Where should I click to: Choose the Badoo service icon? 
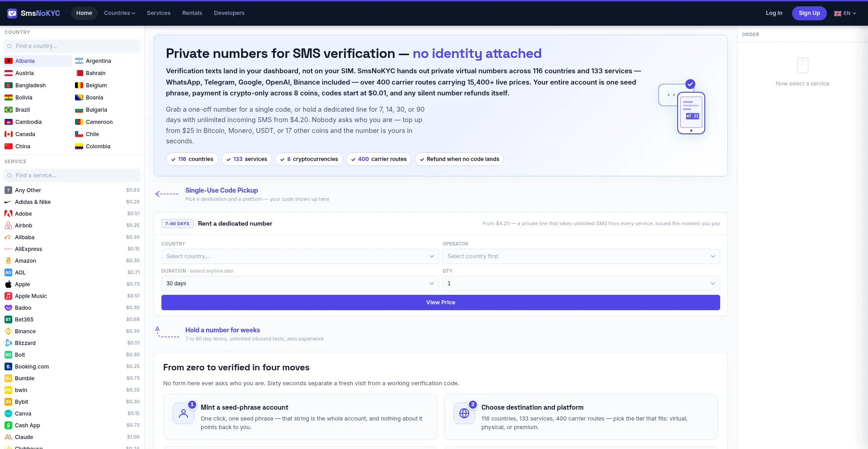[8, 308]
